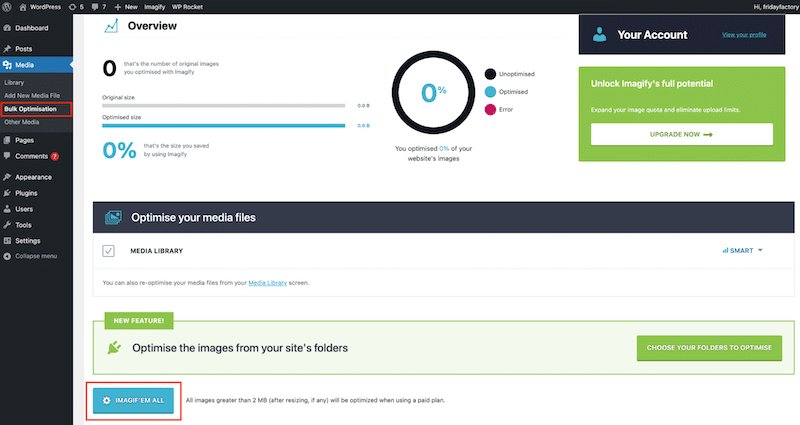Open WP Rocket in the admin bar
Viewport: 800px width, 425px height.
point(187,7)
